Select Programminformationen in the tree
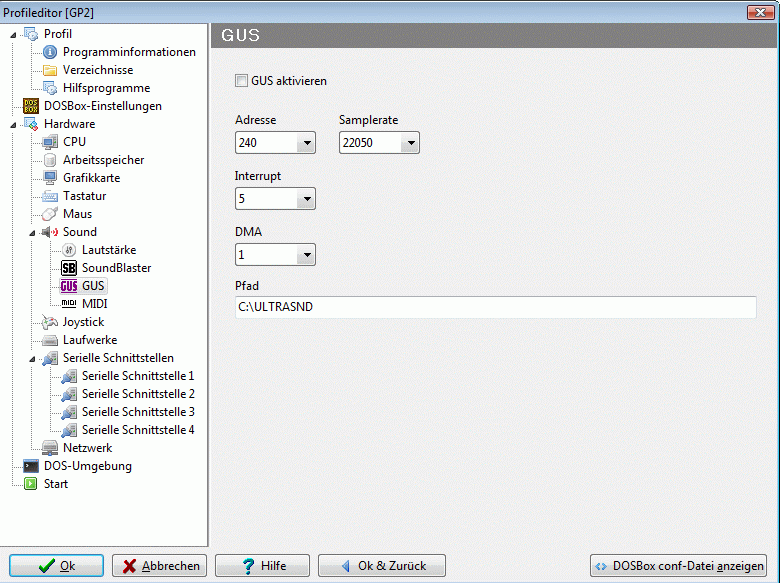 129,52
